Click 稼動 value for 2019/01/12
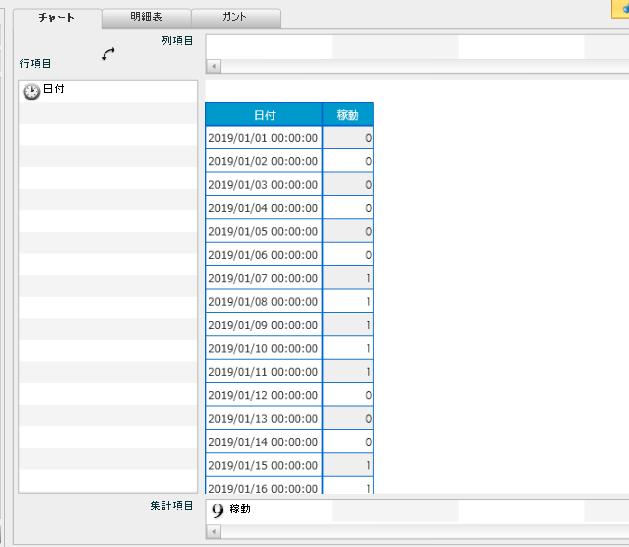Screen dimensions: 629x547 tap(348, 395)
